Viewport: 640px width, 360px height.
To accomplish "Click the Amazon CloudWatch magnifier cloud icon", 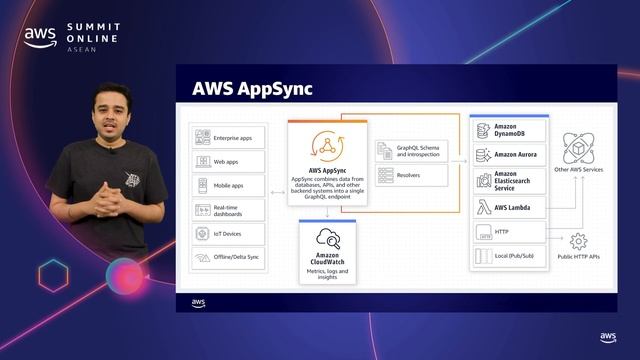I will point(328,238).
